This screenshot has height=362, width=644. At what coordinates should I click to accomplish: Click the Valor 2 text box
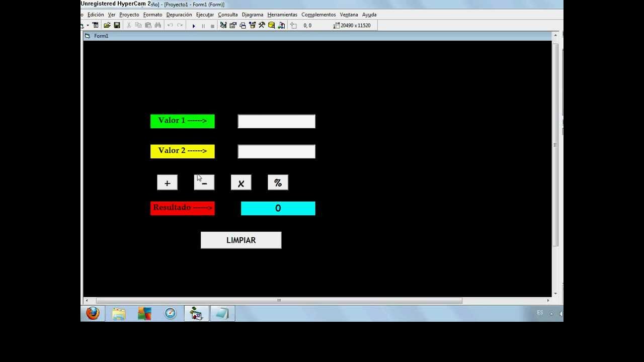(277, 151)
